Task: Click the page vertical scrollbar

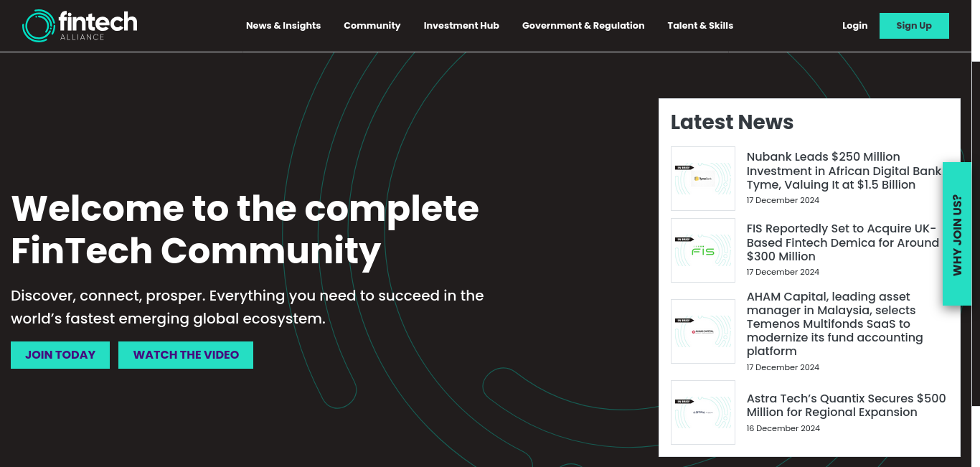Action: click(976, 234)
